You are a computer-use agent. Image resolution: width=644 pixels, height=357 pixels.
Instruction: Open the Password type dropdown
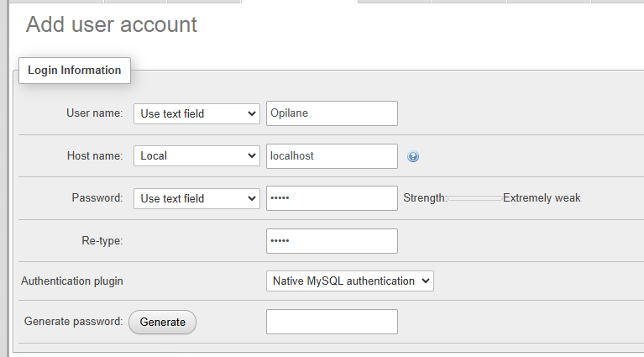pyautogui.click(x=196, y=198)
